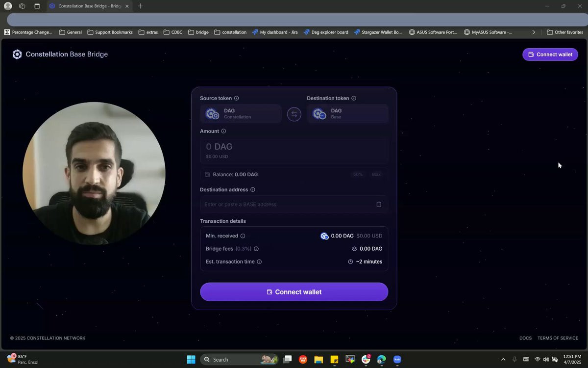Click the taskbar Search box

click(x=239, y=359)
